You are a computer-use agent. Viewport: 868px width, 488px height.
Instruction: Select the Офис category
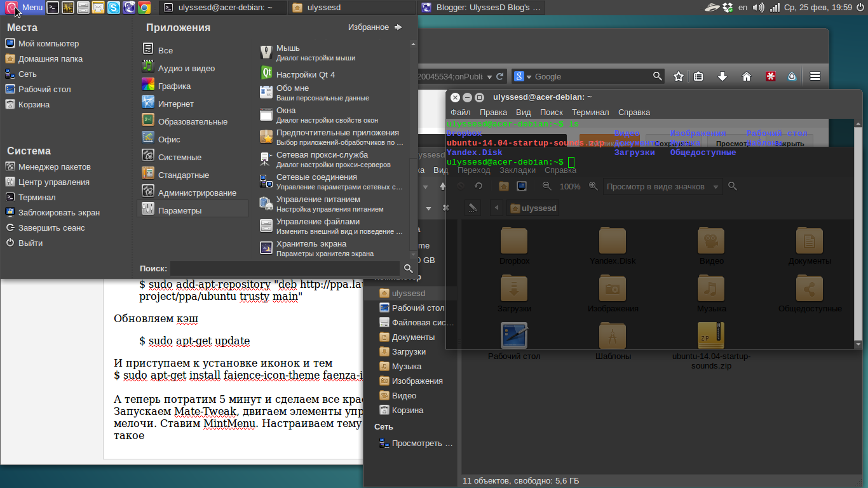pyautogui.click(x=193, y=139)
